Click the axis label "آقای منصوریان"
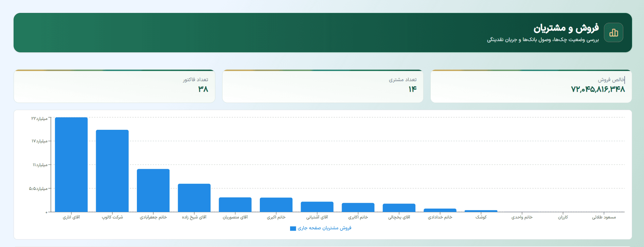The height and width of the screenshot is (247, 644). coord(235,217)
